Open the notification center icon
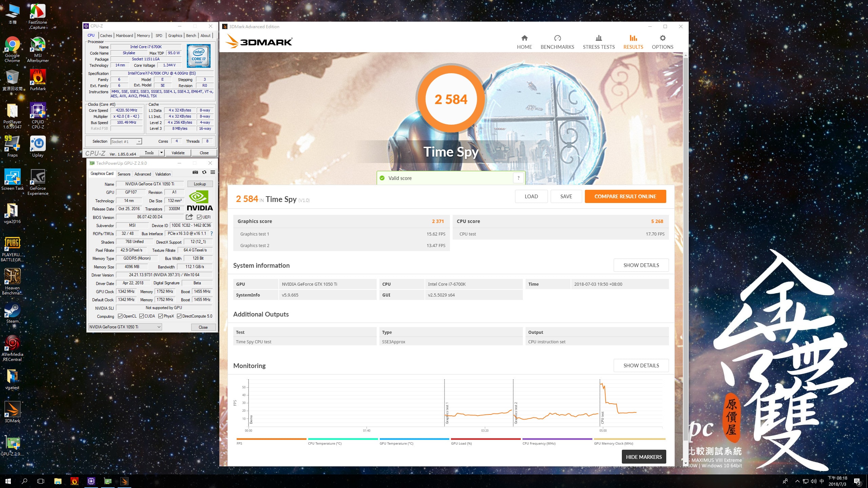This screenshot has height=488, width=868. (857, 481)
